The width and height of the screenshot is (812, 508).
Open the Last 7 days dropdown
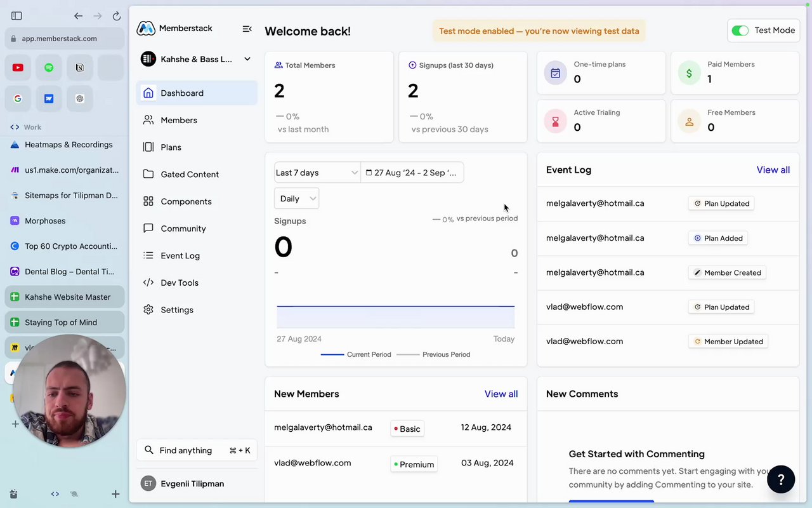317,173
